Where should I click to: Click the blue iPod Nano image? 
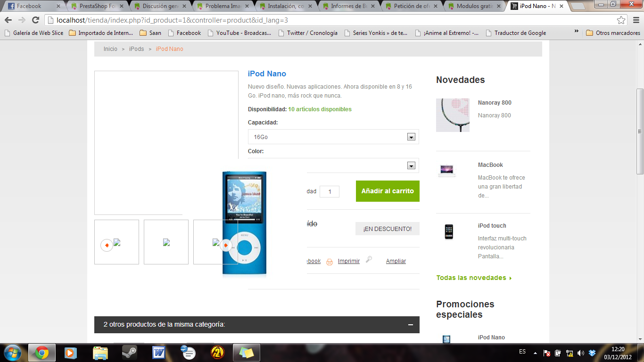coord(244,222)
